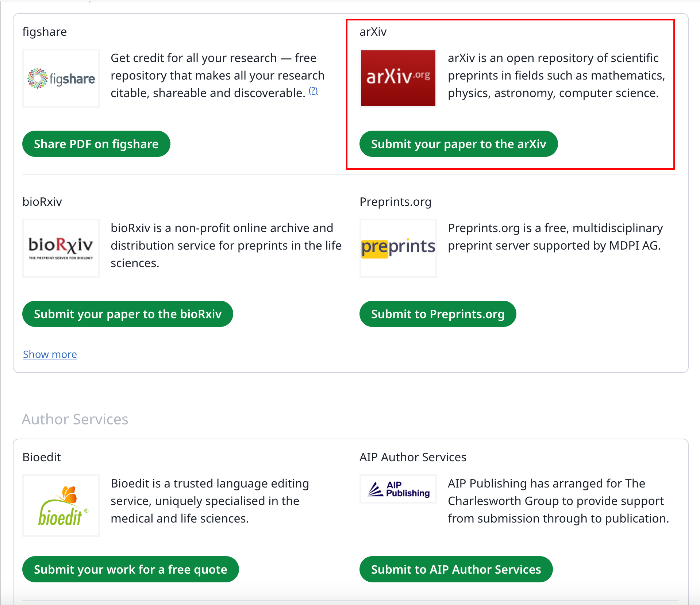
Task: Click the Author Services heading
Action: 75,419
